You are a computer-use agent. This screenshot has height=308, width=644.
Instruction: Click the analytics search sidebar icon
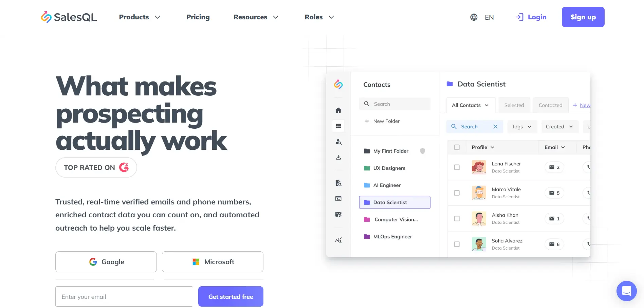coord(338,240)
